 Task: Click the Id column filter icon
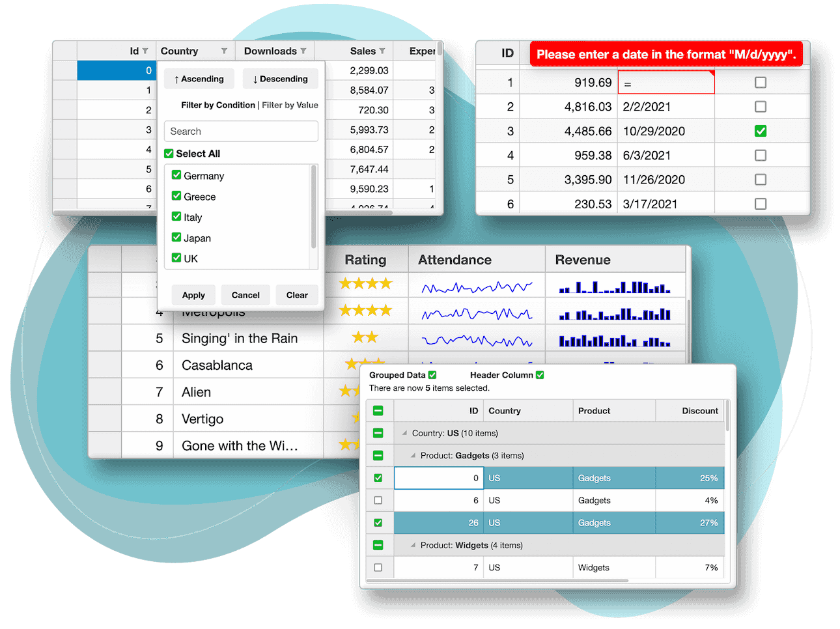point(145,51)
